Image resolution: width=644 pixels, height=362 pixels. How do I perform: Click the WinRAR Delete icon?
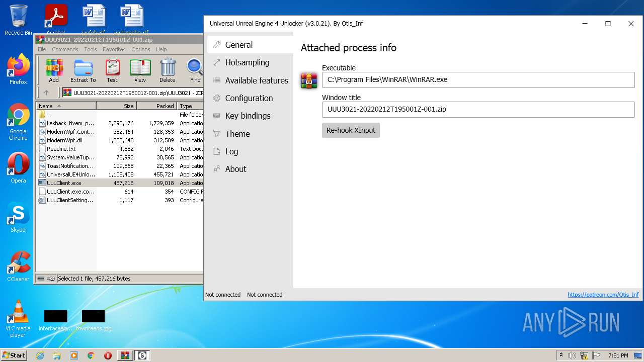[168, 71]
